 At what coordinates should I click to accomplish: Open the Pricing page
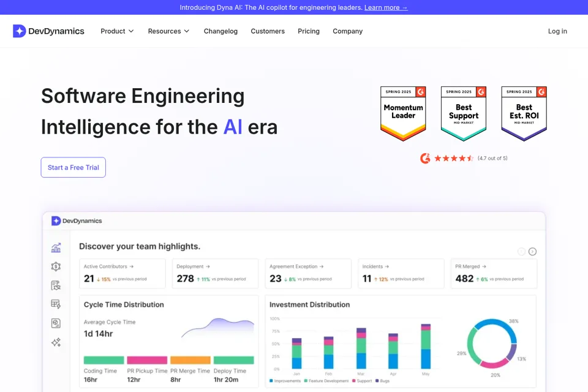[x=309, y=31]
